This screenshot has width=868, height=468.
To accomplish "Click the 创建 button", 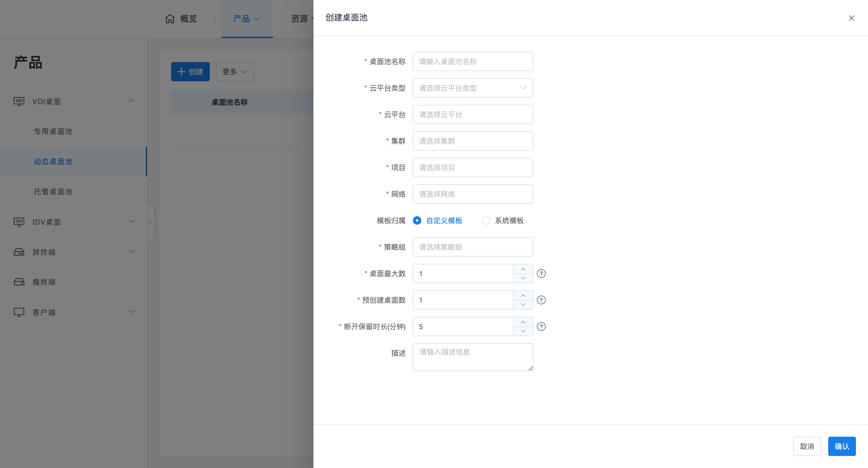I will coord(190,72).
